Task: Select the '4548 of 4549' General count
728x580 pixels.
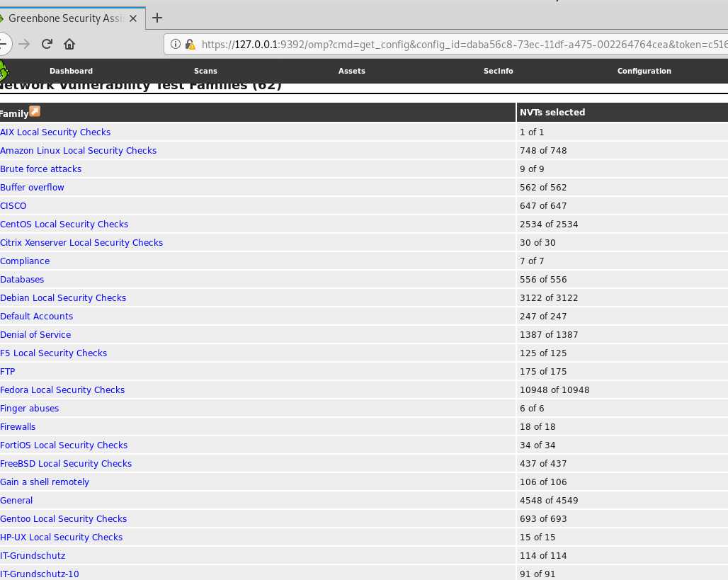Action: click(549, 501)
